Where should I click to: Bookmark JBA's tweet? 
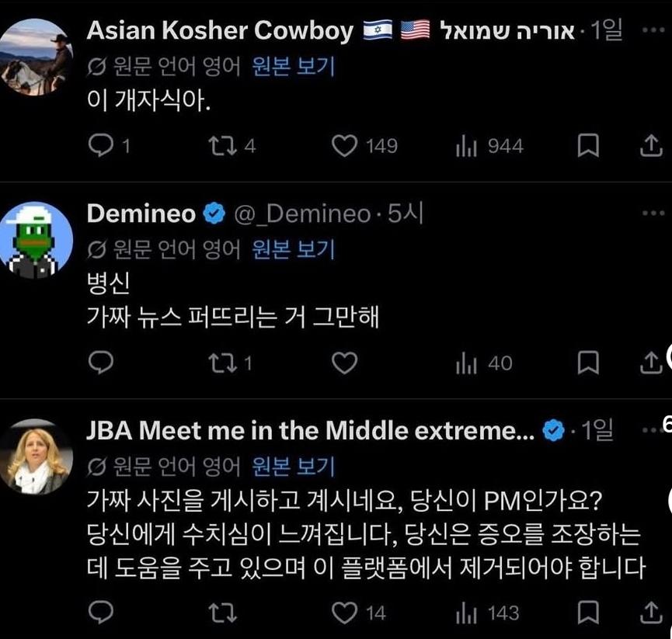pyautogui.click(x=588, y=613)
